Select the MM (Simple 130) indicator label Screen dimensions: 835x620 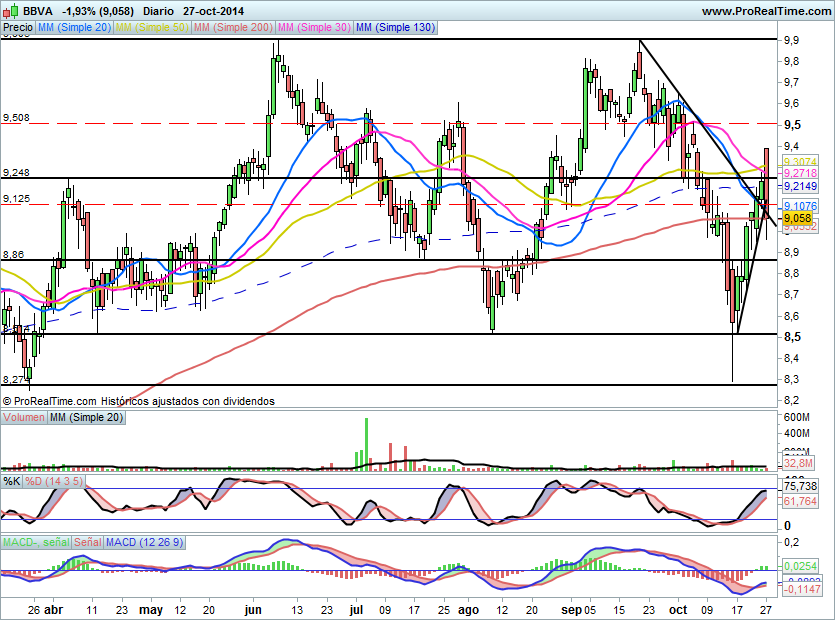coord(394,28)
